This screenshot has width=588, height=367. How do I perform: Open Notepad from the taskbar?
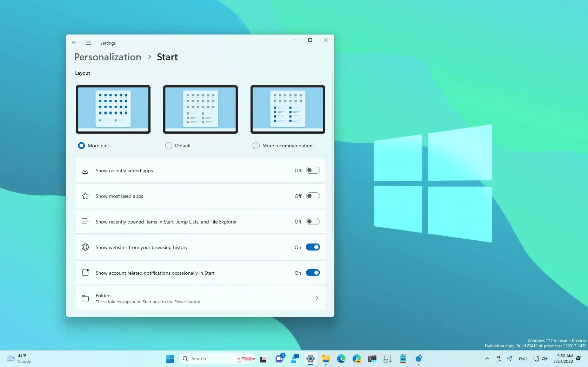click(403, 359)
